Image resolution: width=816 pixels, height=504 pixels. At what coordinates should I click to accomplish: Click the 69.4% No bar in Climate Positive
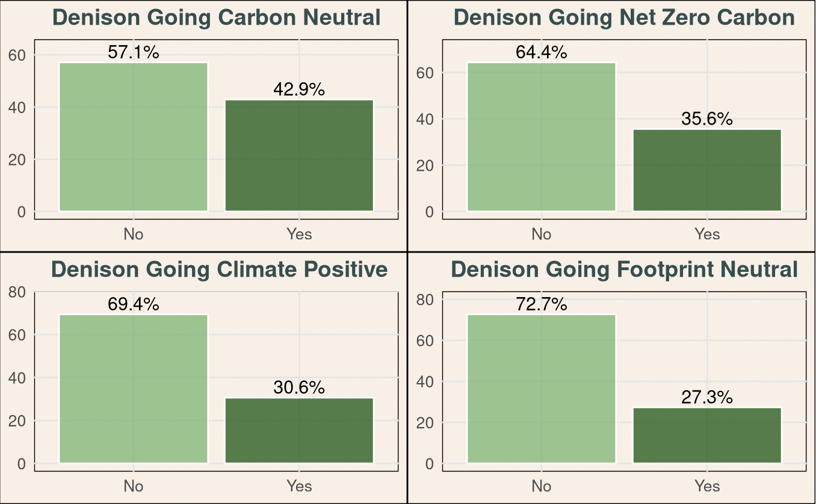(133, 389)
